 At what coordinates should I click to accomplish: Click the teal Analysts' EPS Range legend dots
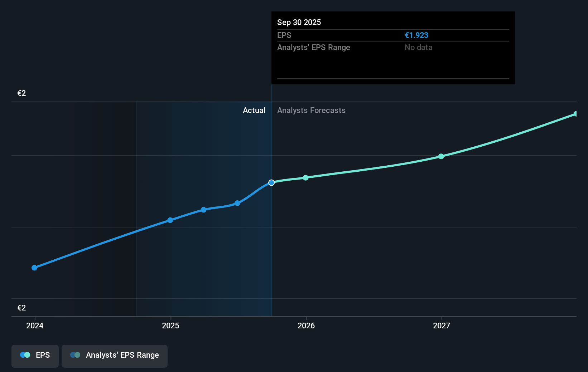[75, 354]
